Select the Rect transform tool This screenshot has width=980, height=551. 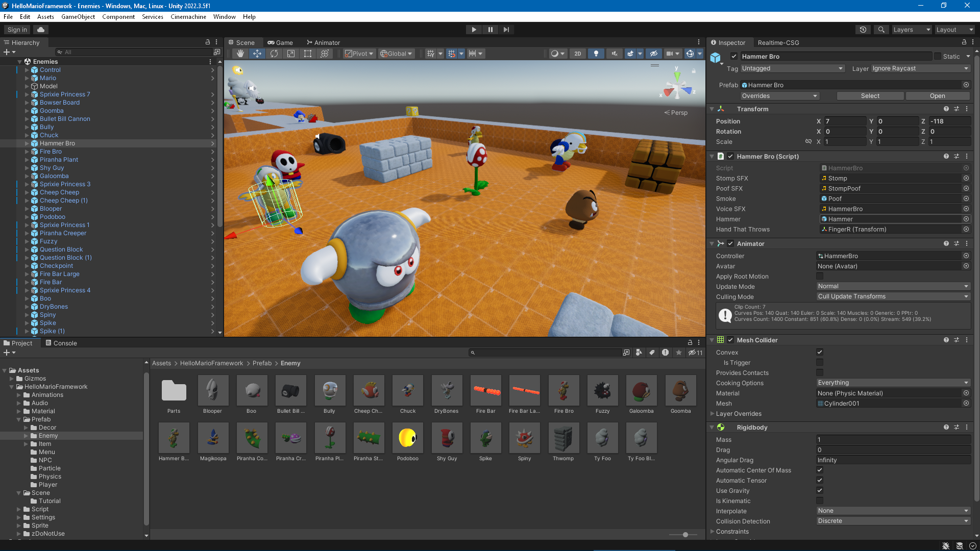coord(308,54)
